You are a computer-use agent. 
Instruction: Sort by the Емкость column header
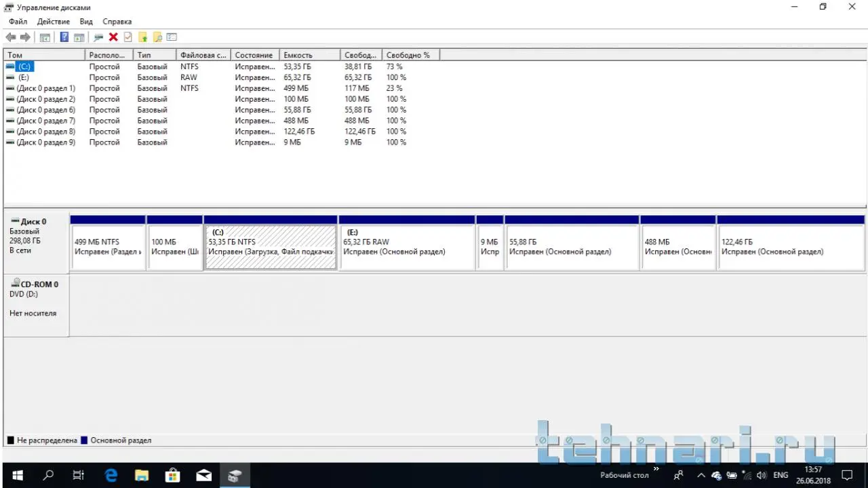[x=309, y=55]
